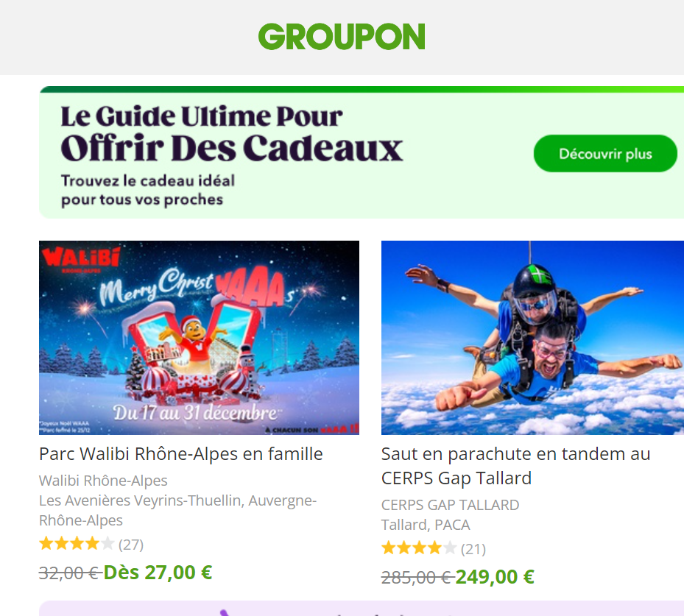The height and width of the screenshot is (616, 684).
Task: Click the skydiving deal star rating icons
Action: click(419, 548)
